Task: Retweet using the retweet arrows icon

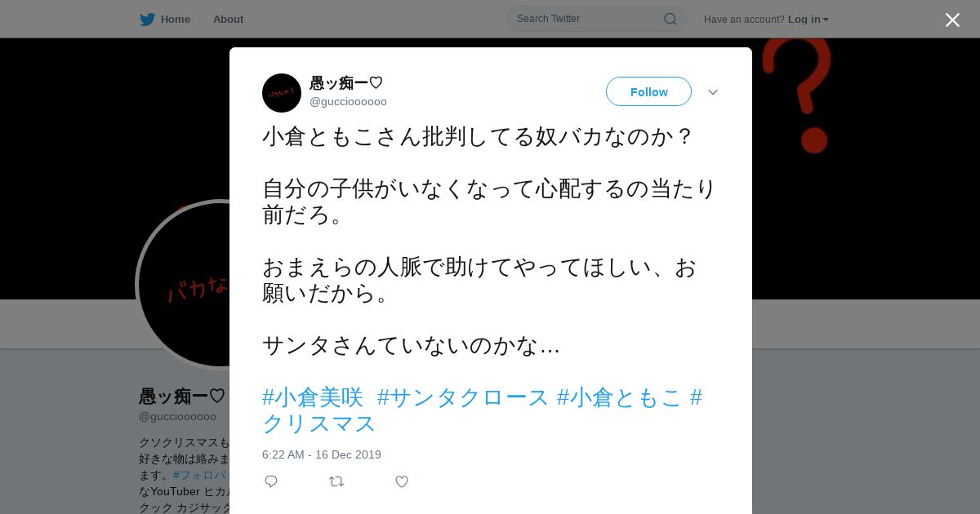Action: pos(336,481)
